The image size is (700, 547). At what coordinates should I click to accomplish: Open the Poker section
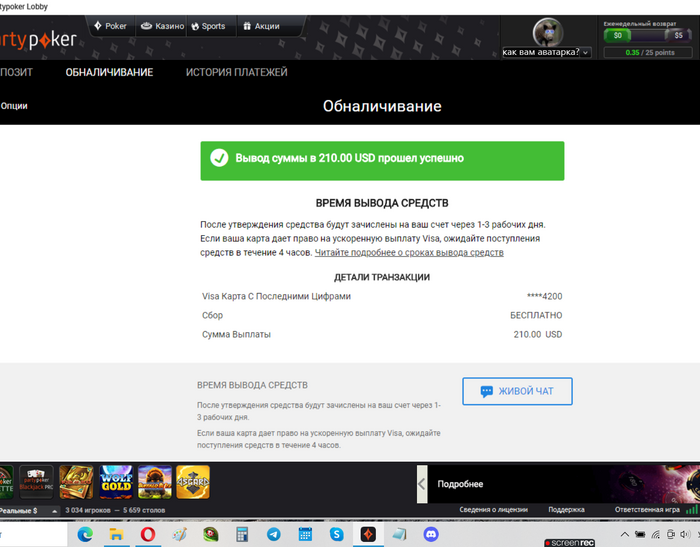tap(110, 26)
